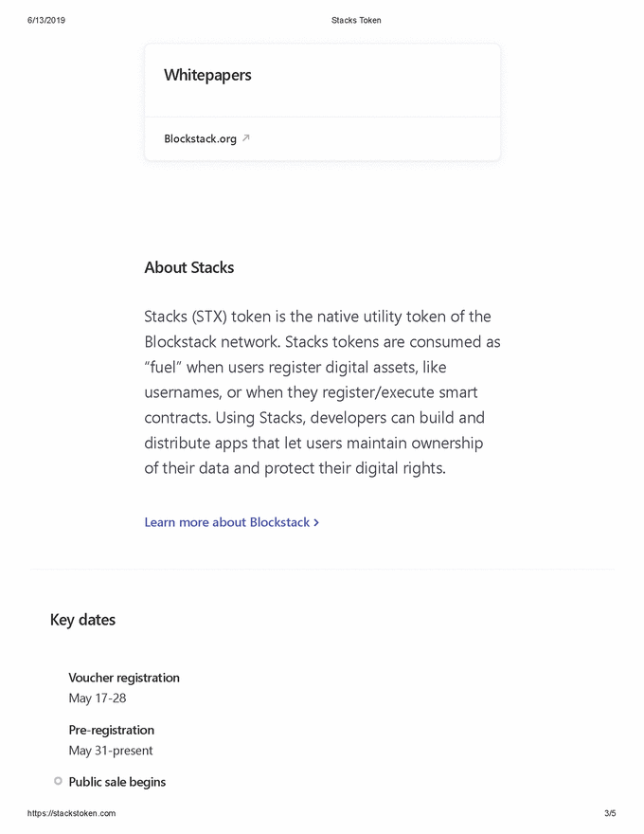Viewport: 644px width, 834px height.
Task: Select the circle marker beside Public sale begins
Action: pos(58,781)
